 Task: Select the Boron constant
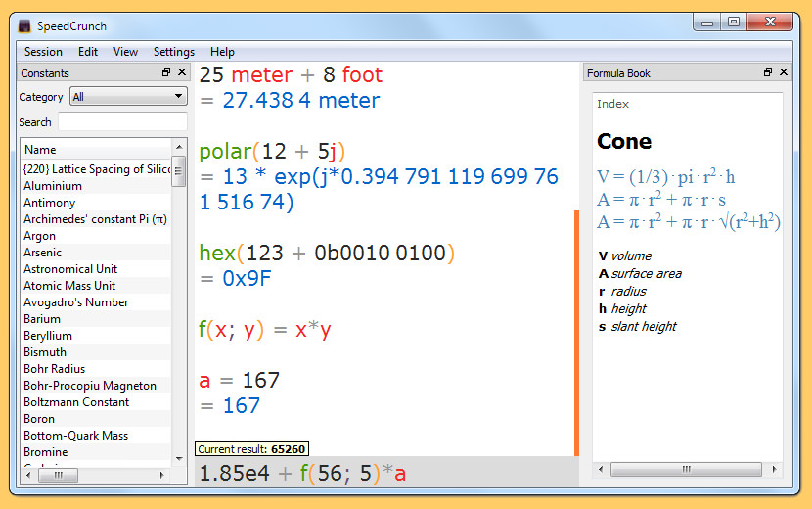coord(96,418)
